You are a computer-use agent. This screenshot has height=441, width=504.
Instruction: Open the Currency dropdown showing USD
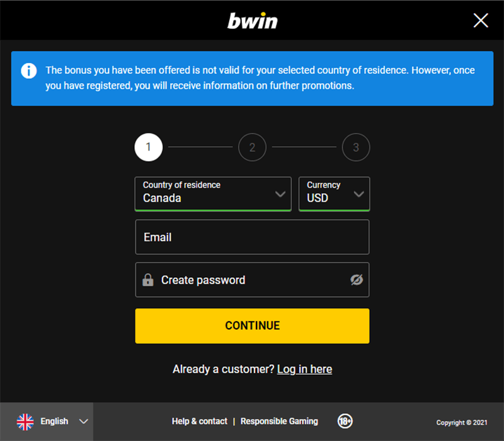tap(359, 194)
